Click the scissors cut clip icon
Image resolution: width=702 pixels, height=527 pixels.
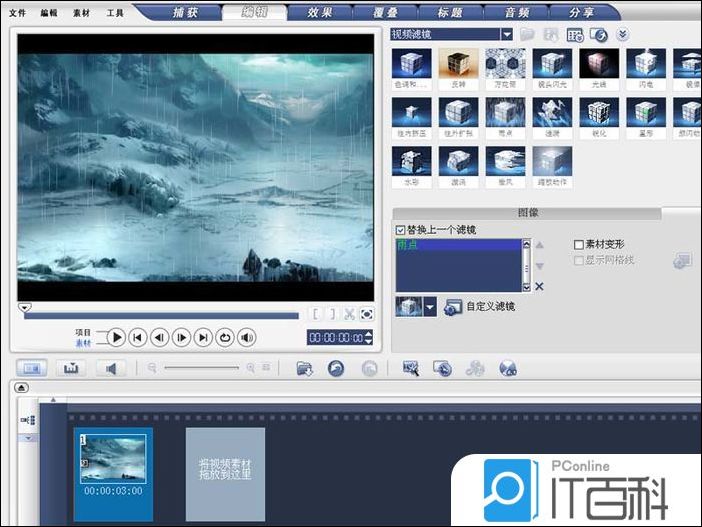[350, 314]
